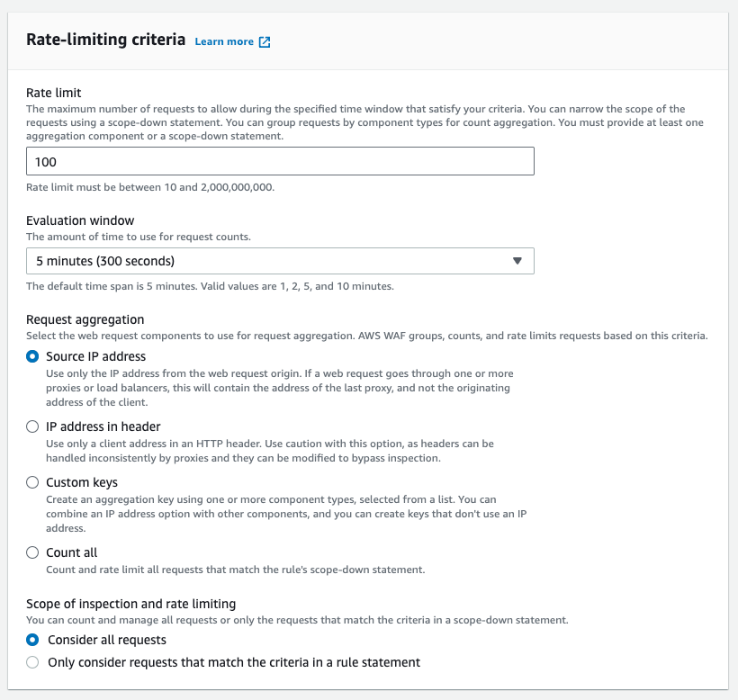
Task: Choose Only consider requests matching rule statement
Action: click(x=32, y=662)
